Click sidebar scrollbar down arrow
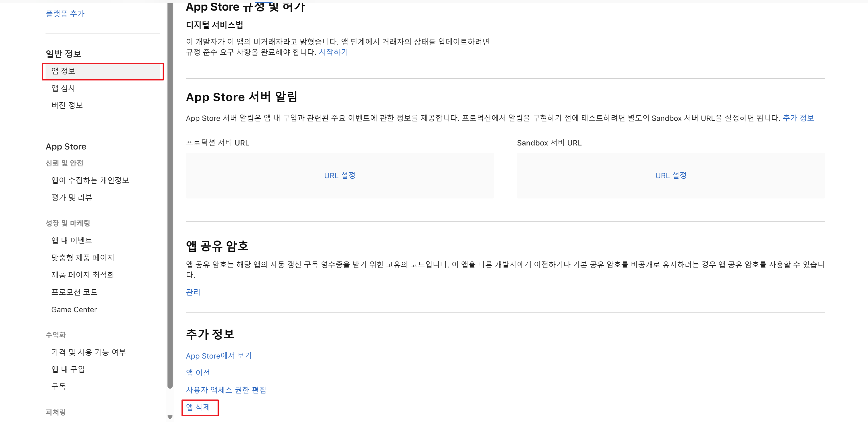The height and width of the screenshot is (435, 868). coord(170,418)
